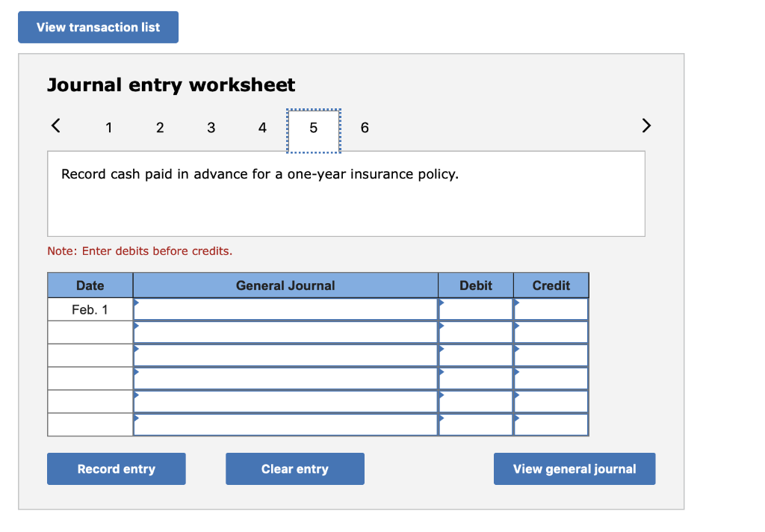Click the Debit cell flag on row one

pyautogui.click(x=442, y=303)
